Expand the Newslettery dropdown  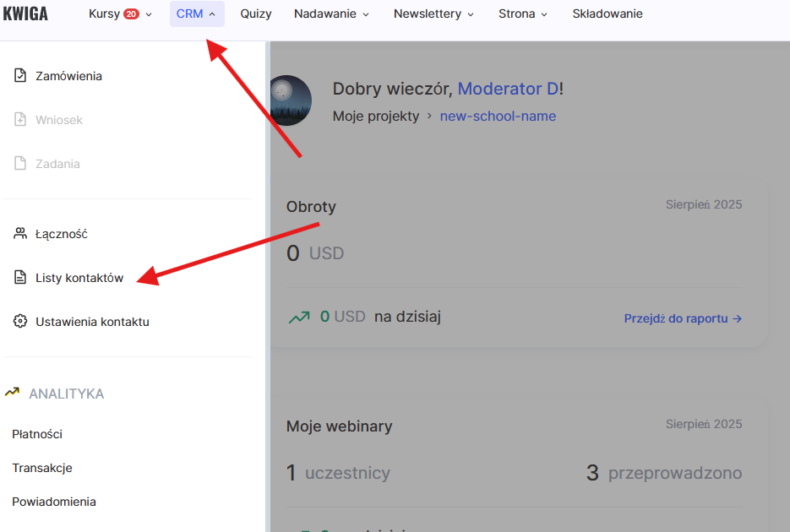coord(433,14)
